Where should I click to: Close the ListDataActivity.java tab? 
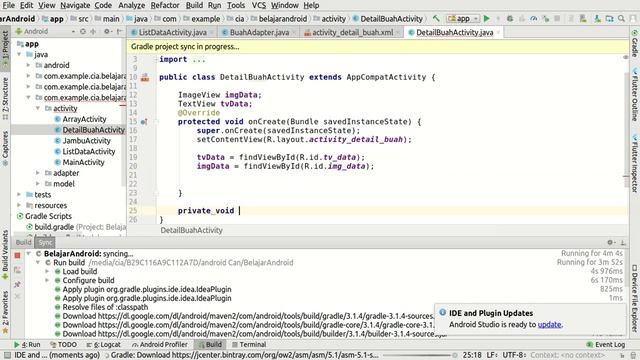tap(213, 33)
